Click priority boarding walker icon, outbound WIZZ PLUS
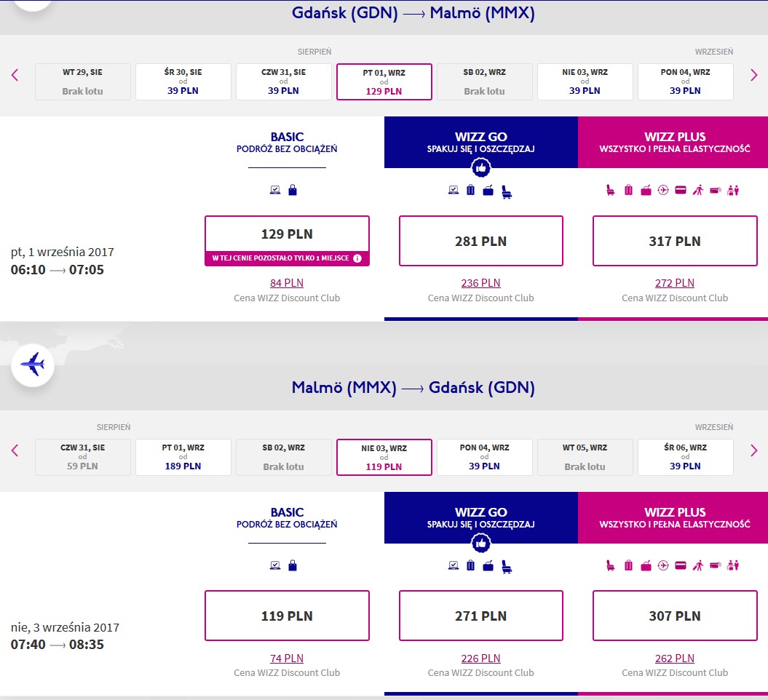The width and height of the screenshot is (768, 700). click(698, 190)
